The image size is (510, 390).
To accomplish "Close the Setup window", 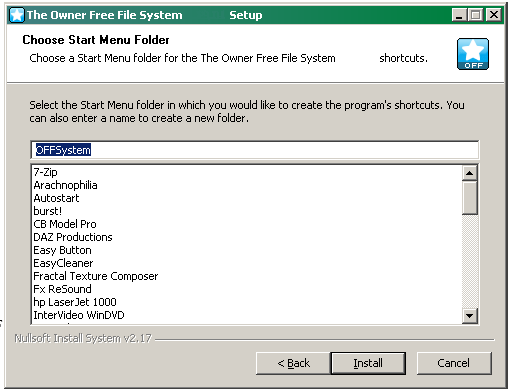I will 494,15.
